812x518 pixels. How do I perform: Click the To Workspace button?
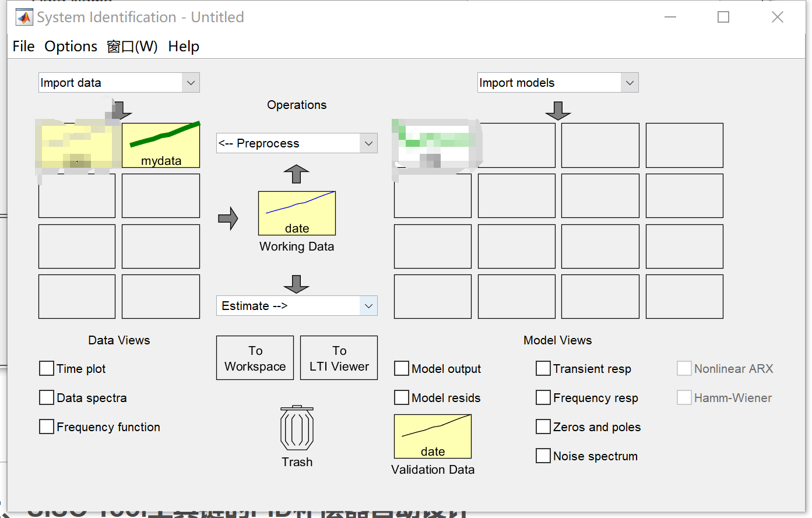click(x=255, y=358)
